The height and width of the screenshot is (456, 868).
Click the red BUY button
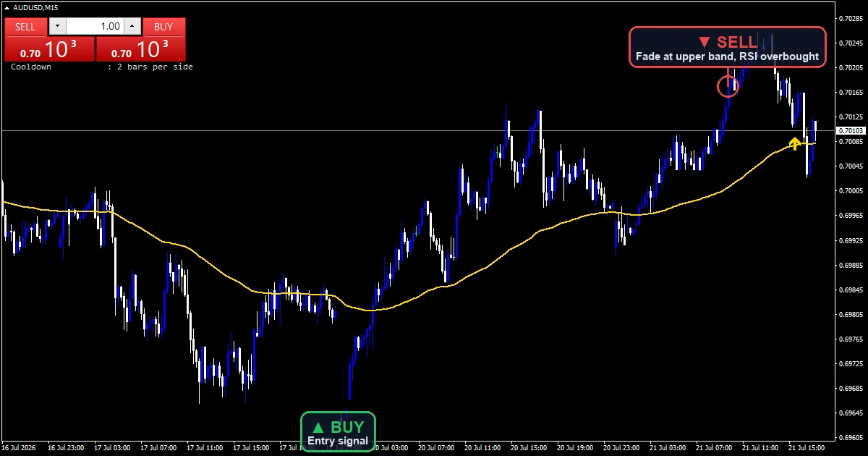pos(163,27)
